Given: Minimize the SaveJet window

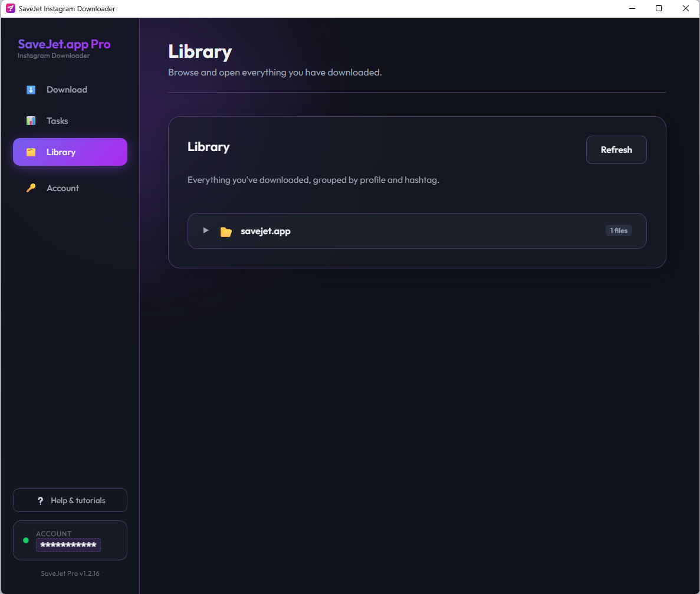Looking at the screenshot, I should [632, 8].
